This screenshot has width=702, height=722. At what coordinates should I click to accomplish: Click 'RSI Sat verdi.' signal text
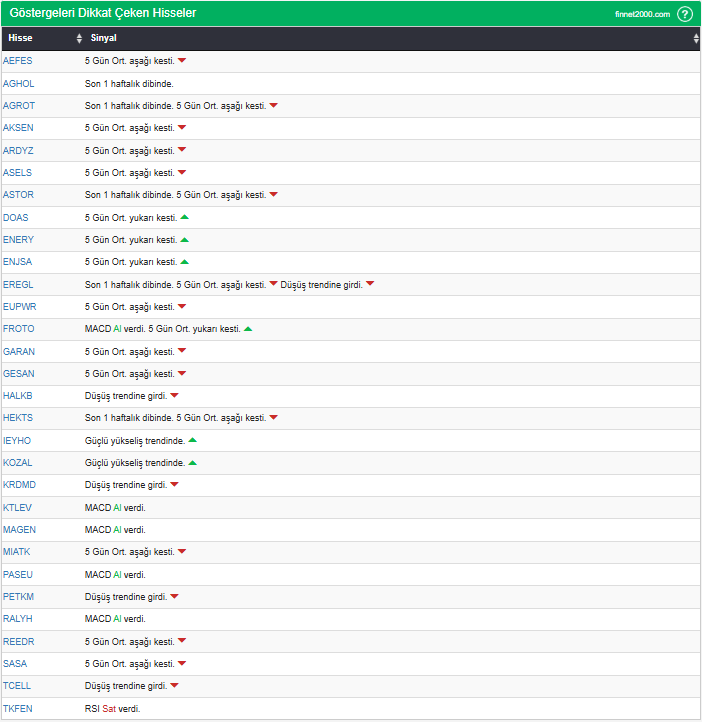[x=112, y=709]
